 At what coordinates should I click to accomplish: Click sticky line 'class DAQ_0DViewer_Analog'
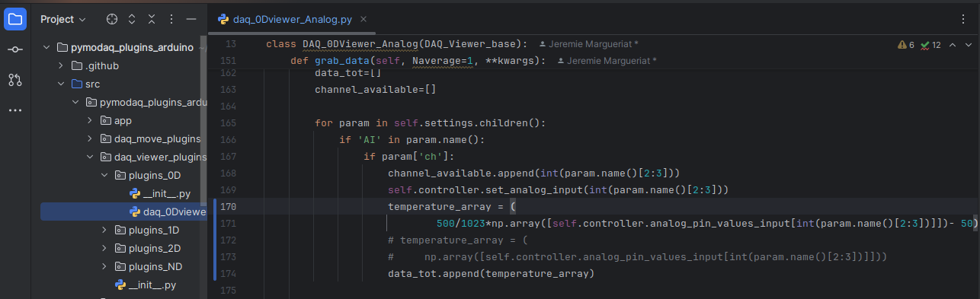[396, 44]
